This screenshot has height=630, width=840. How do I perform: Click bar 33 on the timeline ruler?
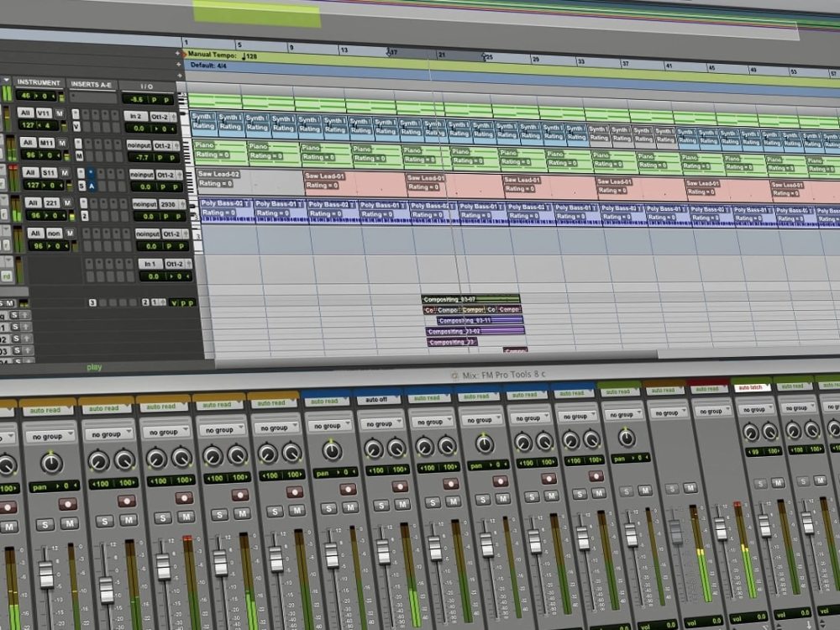click(580, 61)
